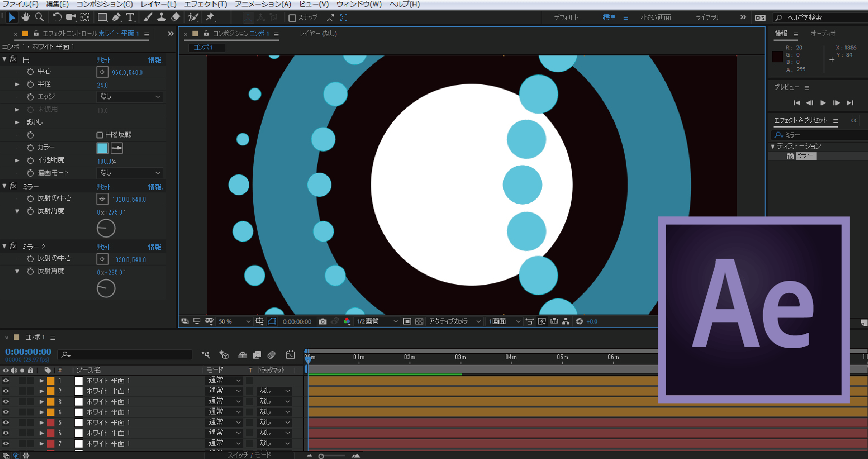Click the 02m marker on timeline ruler
Screen dimensions: 868x459
pos(410,357)
